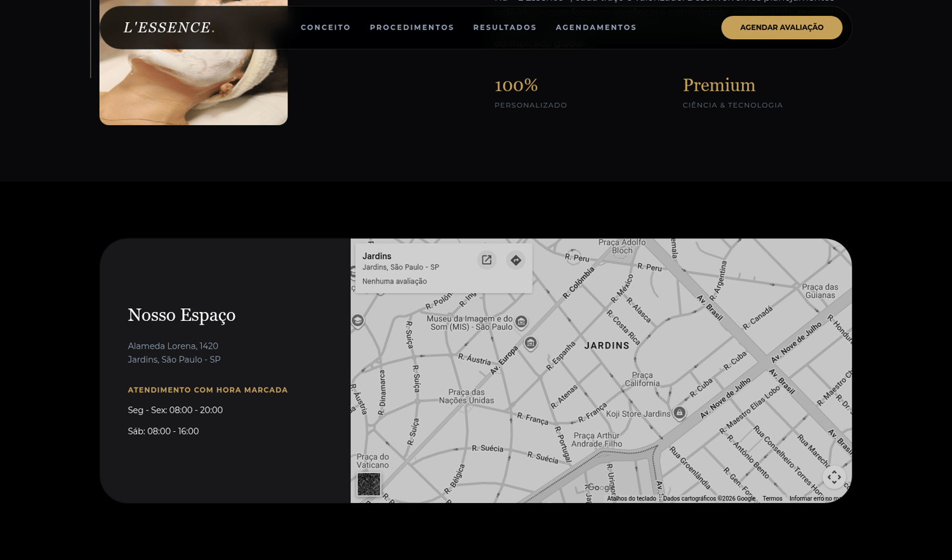This screenshot has width=952, height=560.
Task: Click 'Praça do Vaticano' map label
Action: pyautogui.click(x=373, y=460)
